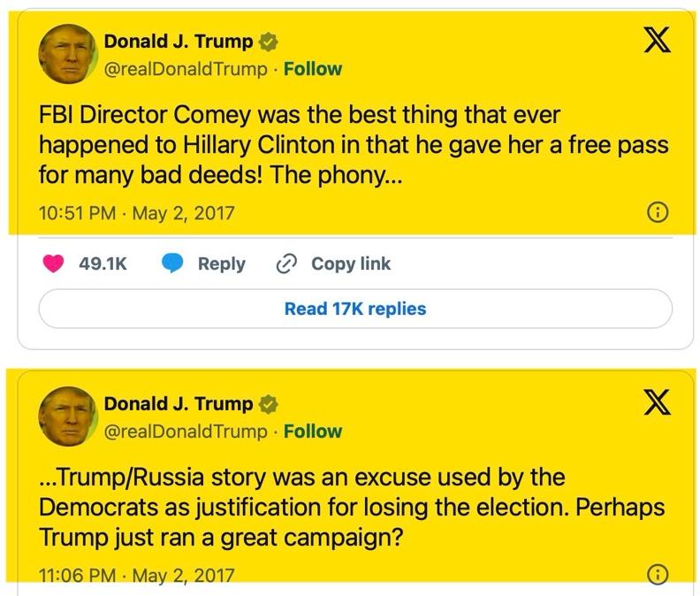Open profile avatar on second tweet

coord(67,416)
